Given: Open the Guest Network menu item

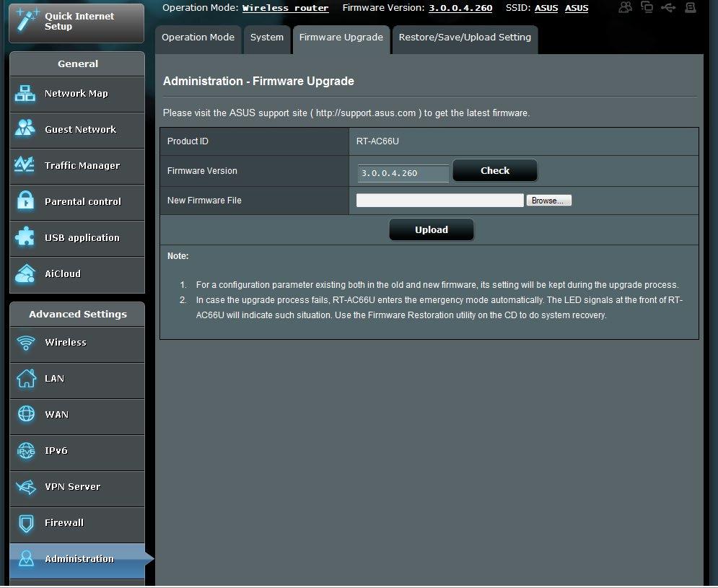Looking at the screenshot, I should pos(77,130).
